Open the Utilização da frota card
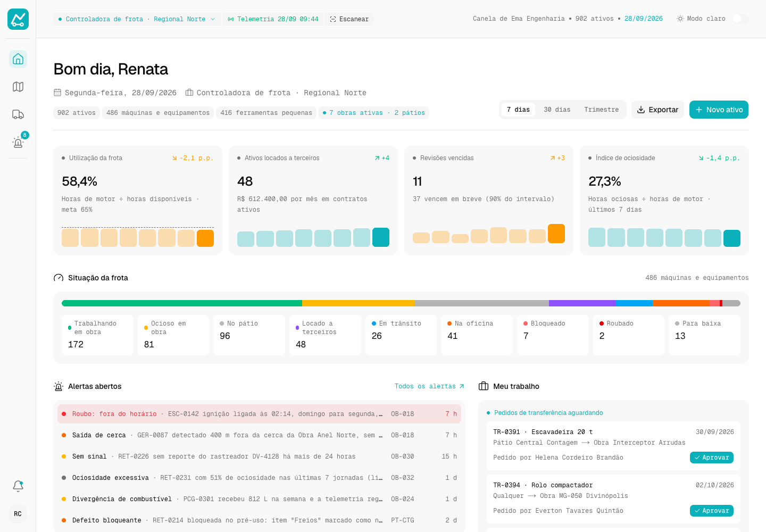Screen dimensions: 766x532 [138, 201]
